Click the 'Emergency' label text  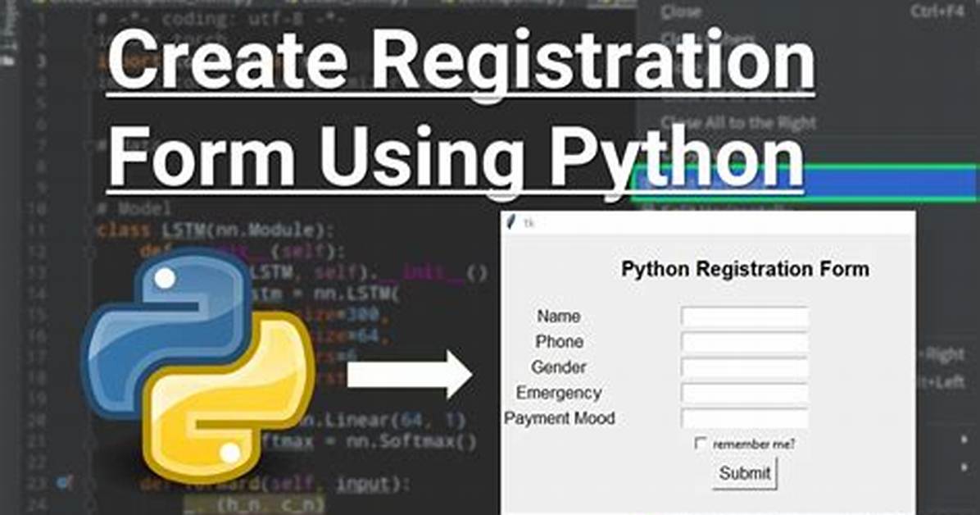point(558,393)
